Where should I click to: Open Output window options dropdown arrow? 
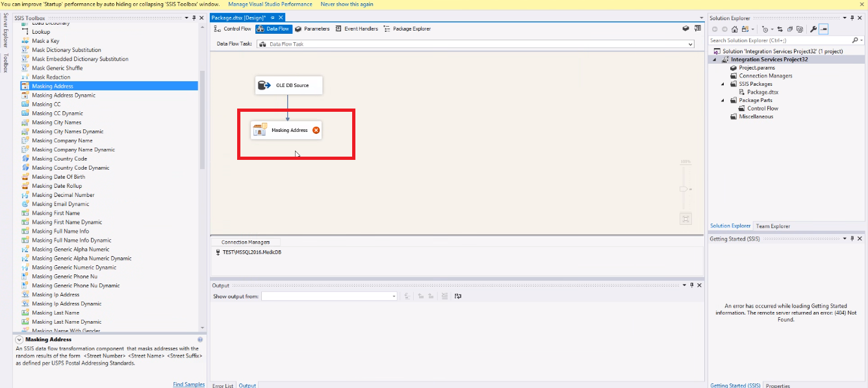(x=684, y=285)
